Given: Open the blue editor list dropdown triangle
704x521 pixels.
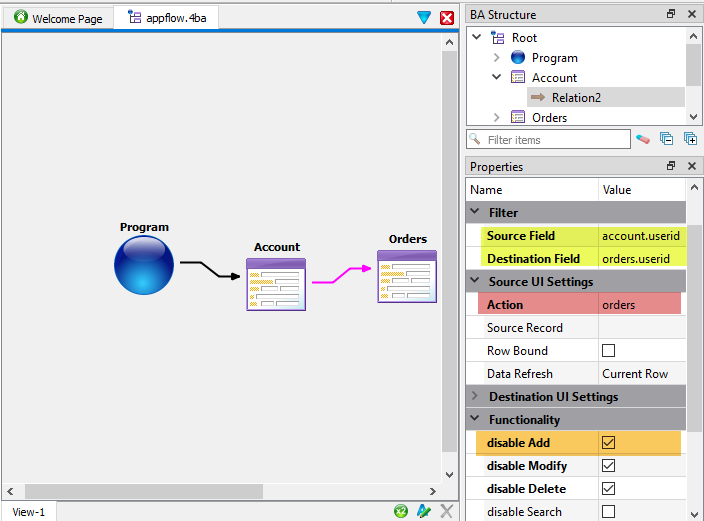Looking at the screenshot, I should [x=424, y=18].
